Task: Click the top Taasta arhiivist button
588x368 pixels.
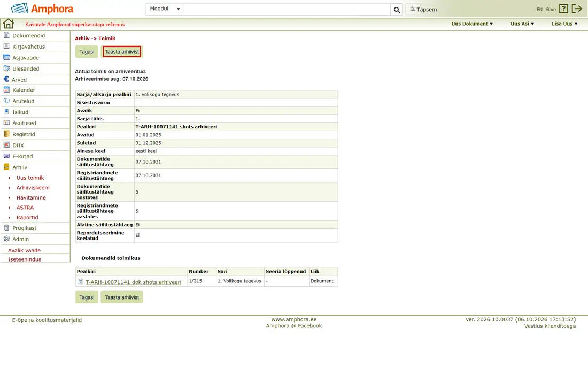Action: [122, 52]
